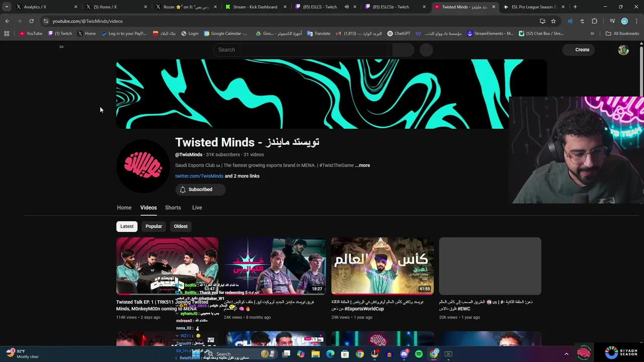The height and width of the screenshot is (362, 644).
Task: Click the Twisted Minds channel avatar
Action: click(x=143, y=166)
